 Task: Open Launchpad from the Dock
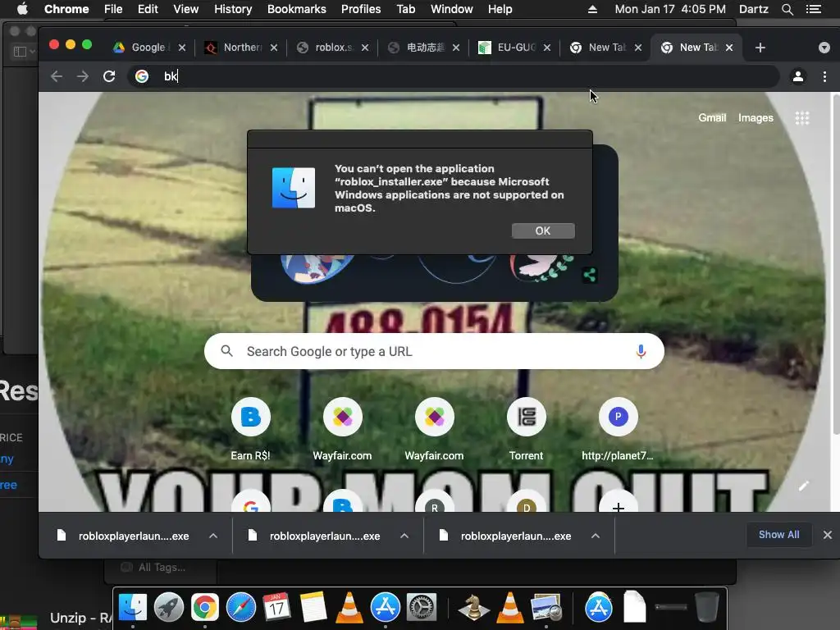169,608
